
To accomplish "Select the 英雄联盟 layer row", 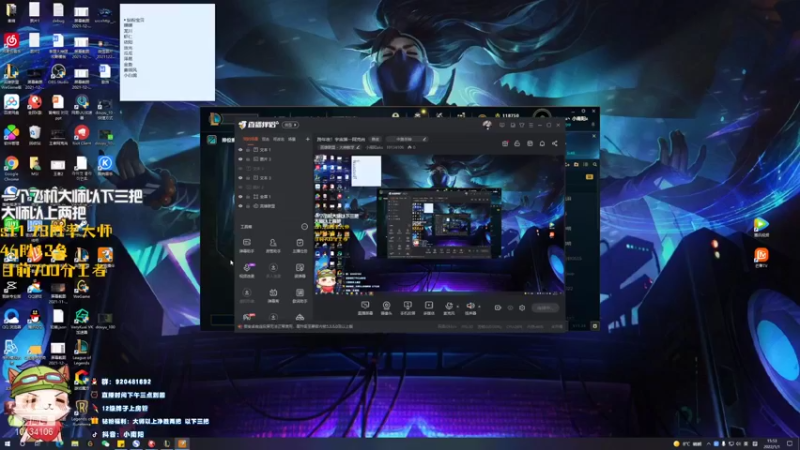I will tap(274, 206).
